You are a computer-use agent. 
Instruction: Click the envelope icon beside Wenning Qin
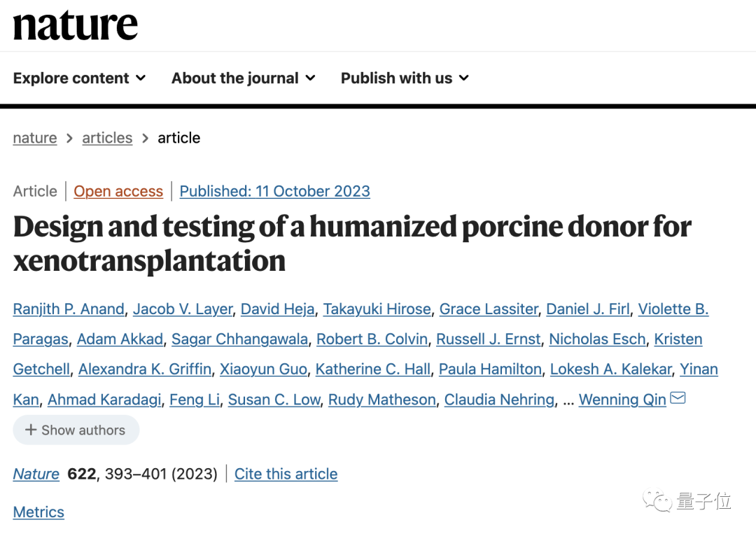[x=678, y=398]
